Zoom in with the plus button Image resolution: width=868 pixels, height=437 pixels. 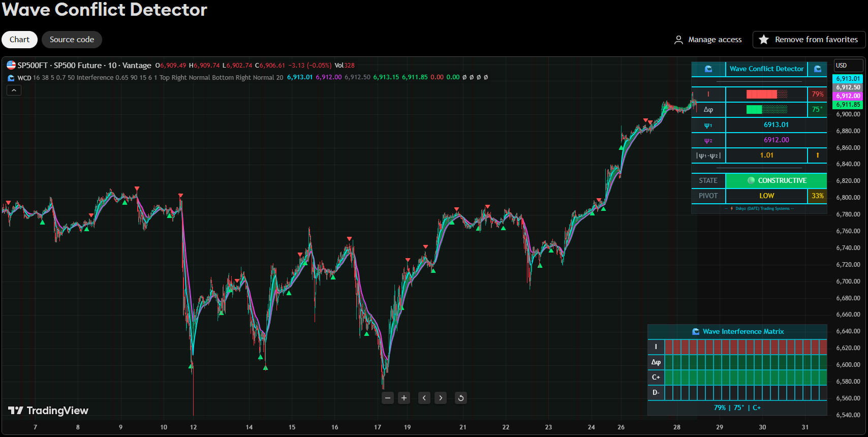pyautogui.click(x=404, y=398)
